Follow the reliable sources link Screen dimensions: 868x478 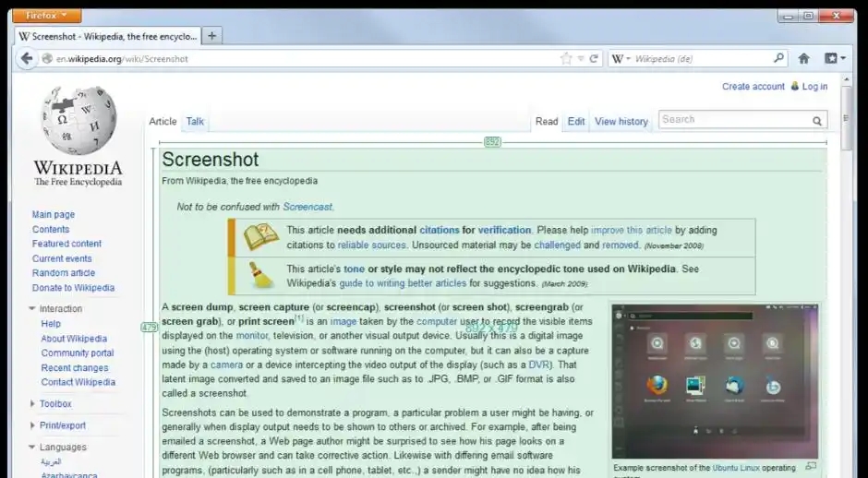click(x=371, y=245)
